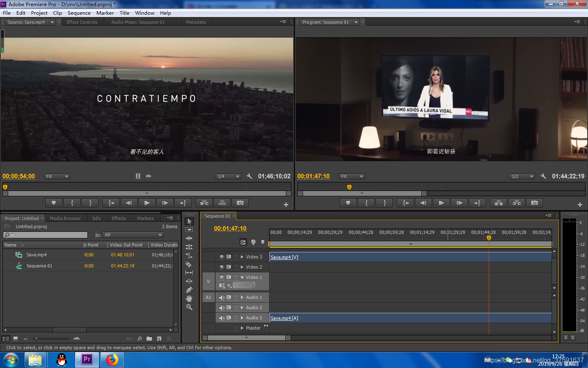Click Export Frame camera in Program monitor

click(x=534, y=203)
